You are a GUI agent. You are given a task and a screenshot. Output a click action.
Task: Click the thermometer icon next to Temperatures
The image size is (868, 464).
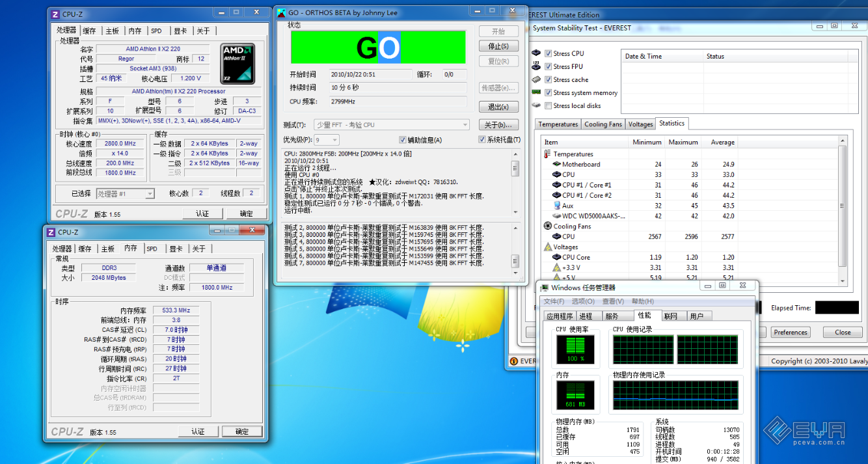(x=547, y=154)
